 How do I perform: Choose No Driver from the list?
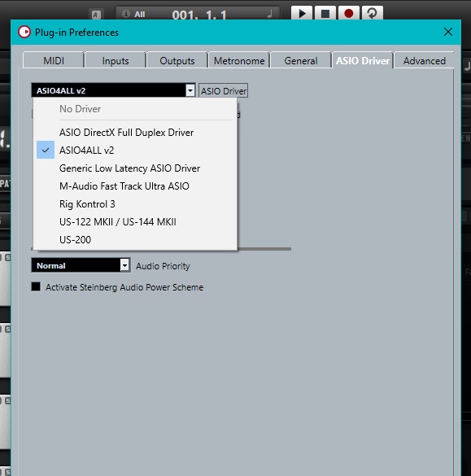coord(135,109)
